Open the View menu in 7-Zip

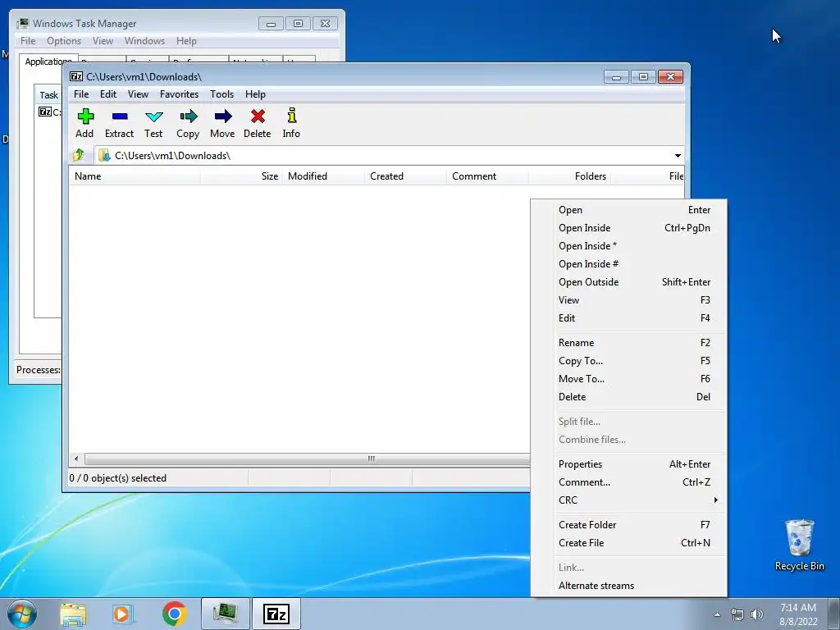[x=138, y=94]
